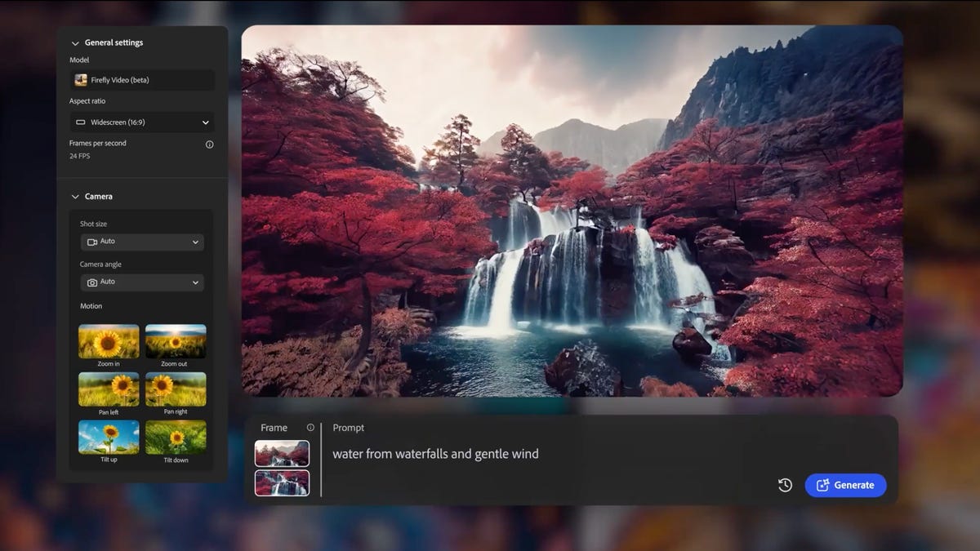
Task: Choose the Tilt down motion option
Action: click(x=175, y=437)
